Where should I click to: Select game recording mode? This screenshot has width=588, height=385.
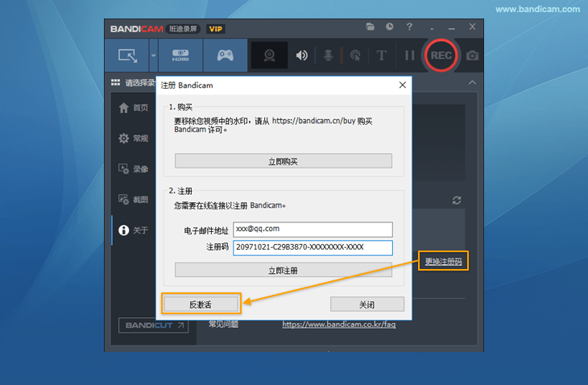(225, 56)
